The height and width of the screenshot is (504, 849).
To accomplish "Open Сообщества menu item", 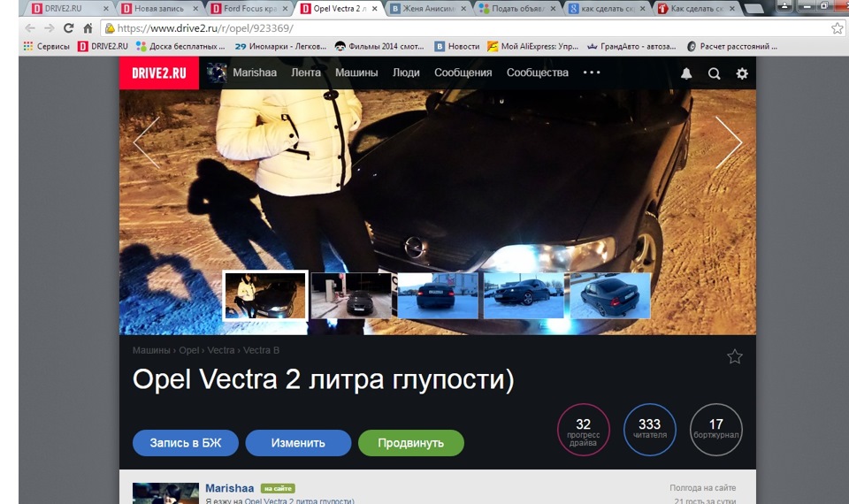I will pos(538,73).
